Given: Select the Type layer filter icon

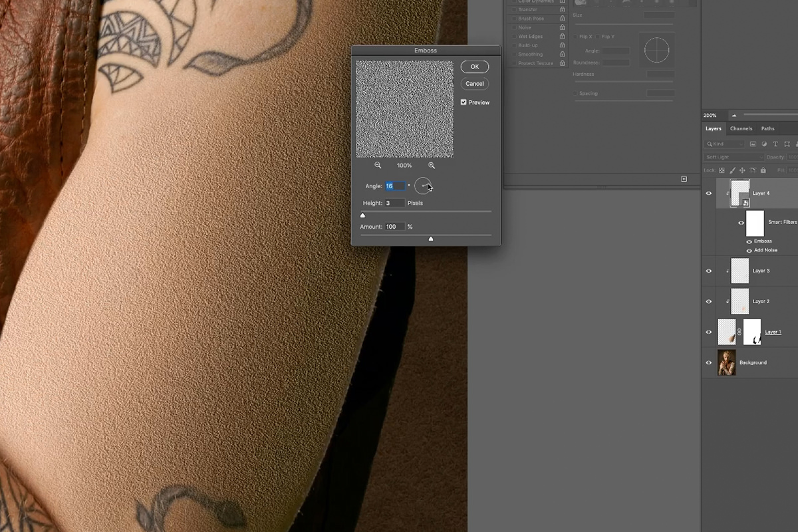Looking at the screenshot, I should [x=775, y=144].
